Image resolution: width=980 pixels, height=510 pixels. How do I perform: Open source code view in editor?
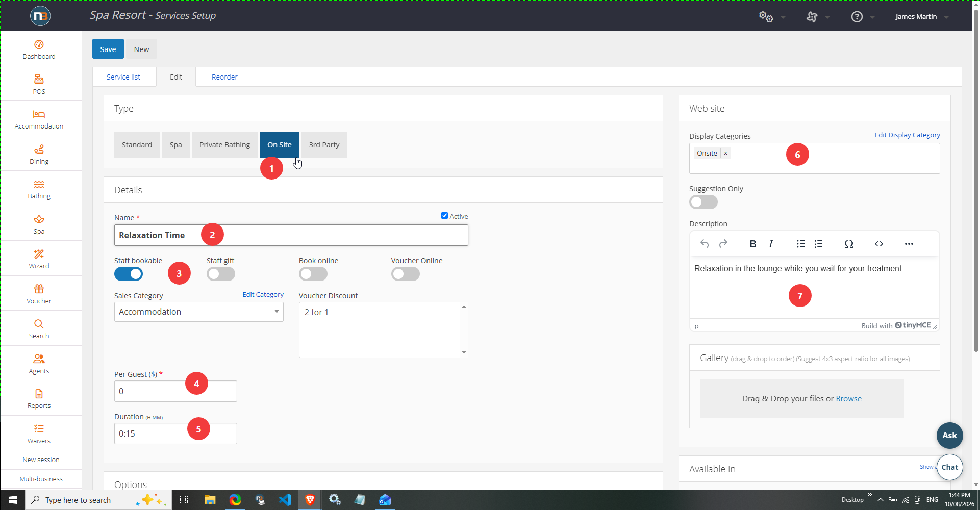pyautogui.click(x=879, y=244)
